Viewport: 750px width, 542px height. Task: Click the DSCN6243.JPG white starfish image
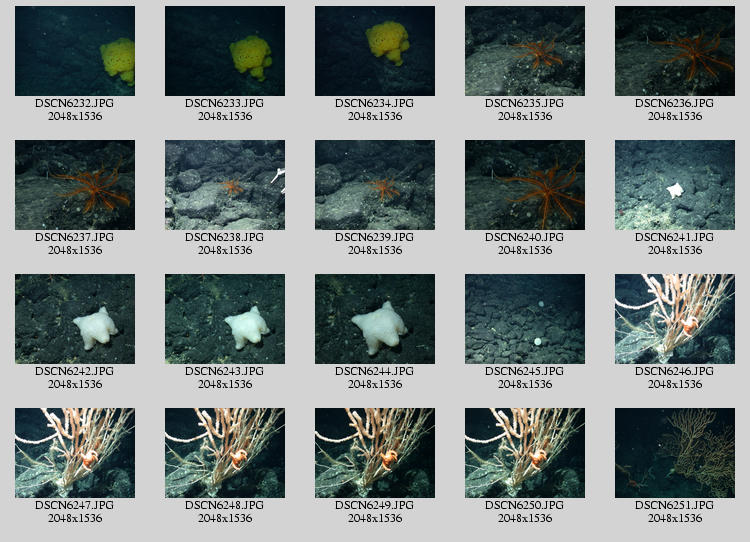225,319
